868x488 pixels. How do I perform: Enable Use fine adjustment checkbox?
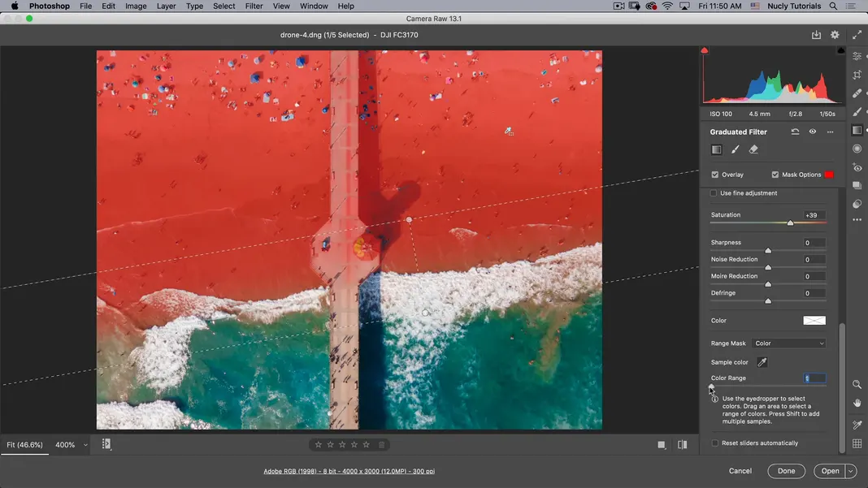pyautogui.click(x=714, y=193)
